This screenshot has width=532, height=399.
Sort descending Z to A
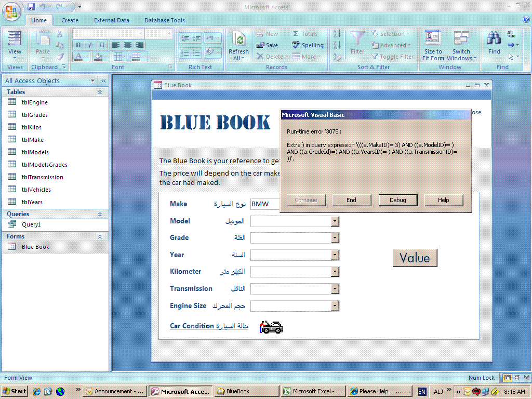(337, 45)
